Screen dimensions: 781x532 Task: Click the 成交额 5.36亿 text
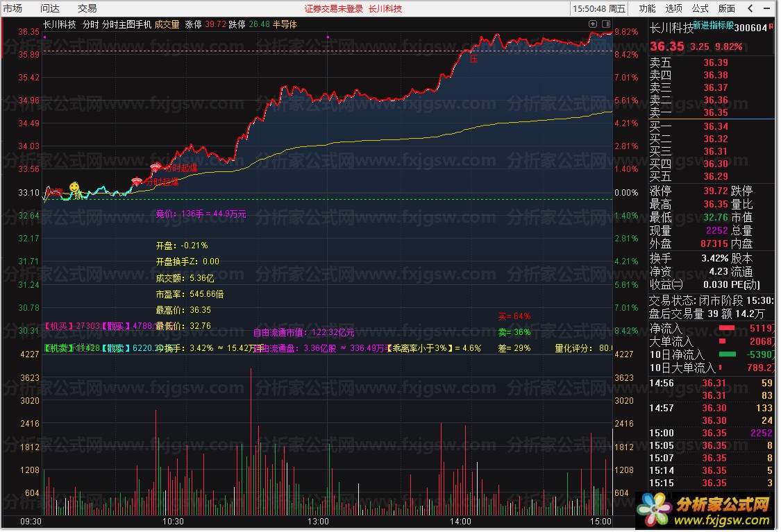185,278
